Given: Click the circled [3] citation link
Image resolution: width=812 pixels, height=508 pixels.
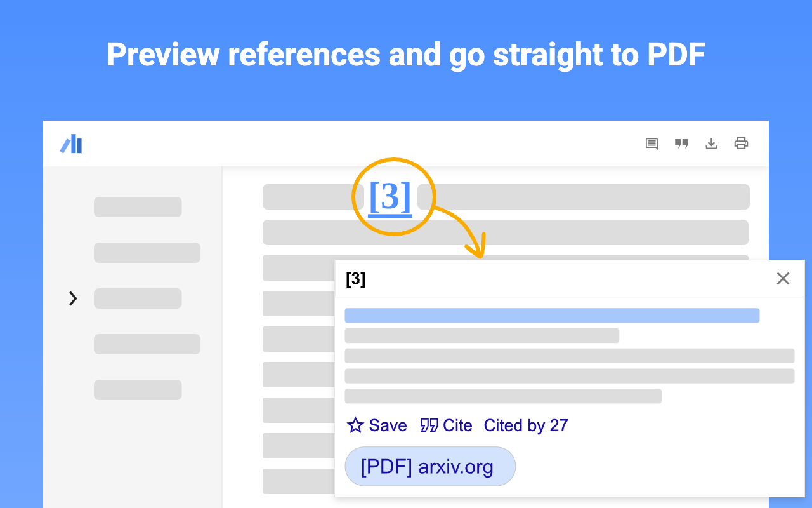Looking at the screenshot, I should pos(390,197).
